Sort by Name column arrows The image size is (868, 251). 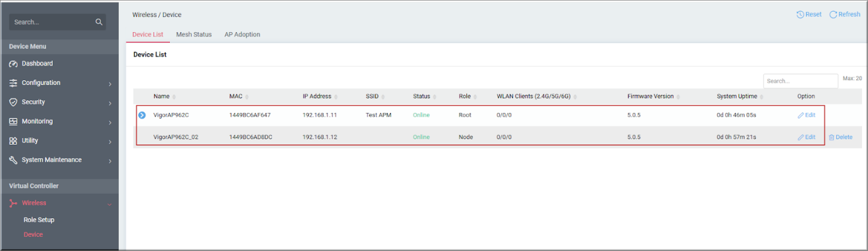(x=174, y=97)
